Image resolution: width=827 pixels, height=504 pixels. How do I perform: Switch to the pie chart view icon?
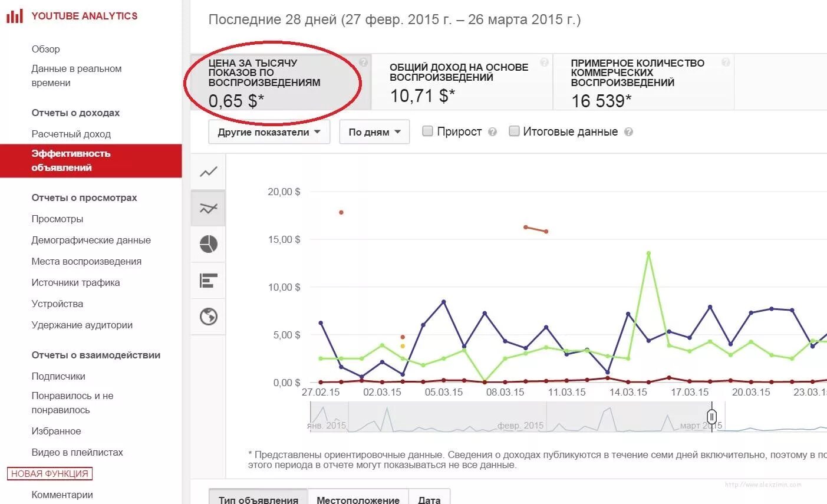[209, 244]
